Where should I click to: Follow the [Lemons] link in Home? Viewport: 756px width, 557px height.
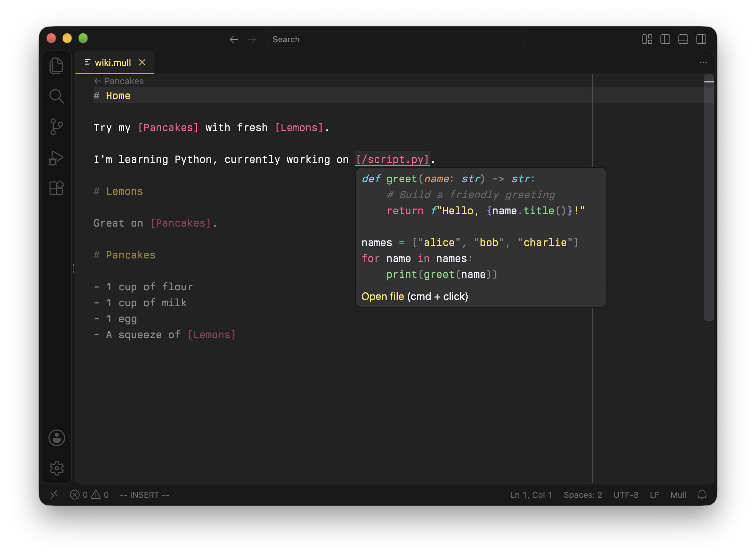[x=299, y=127]
